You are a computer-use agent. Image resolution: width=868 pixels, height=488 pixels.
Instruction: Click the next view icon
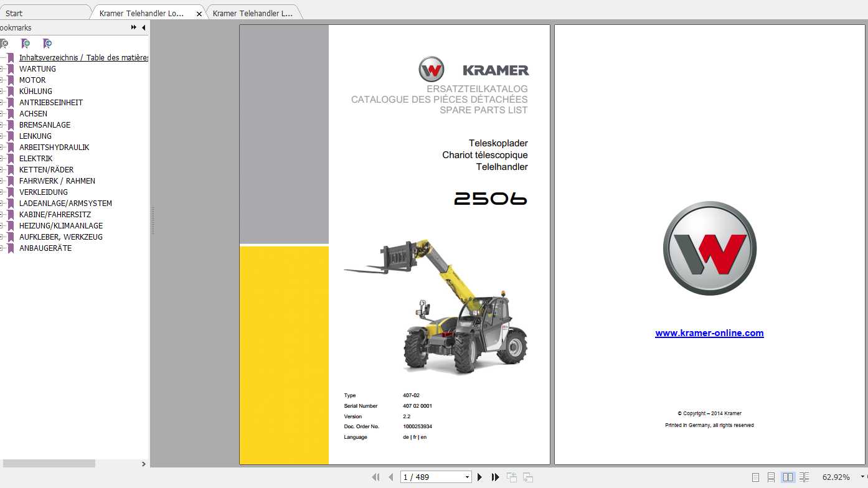point(528,477)
